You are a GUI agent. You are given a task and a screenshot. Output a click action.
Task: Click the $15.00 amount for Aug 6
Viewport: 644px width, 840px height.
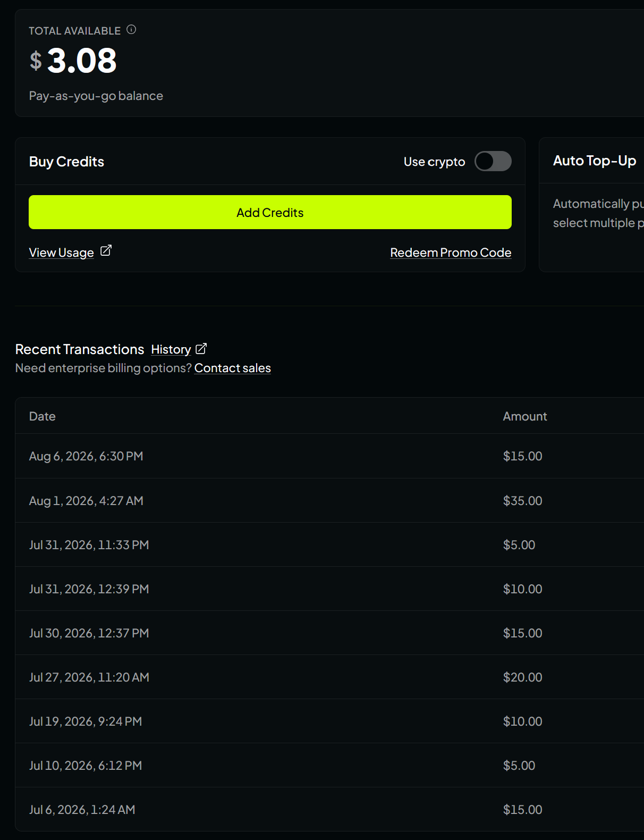point(523,456)
